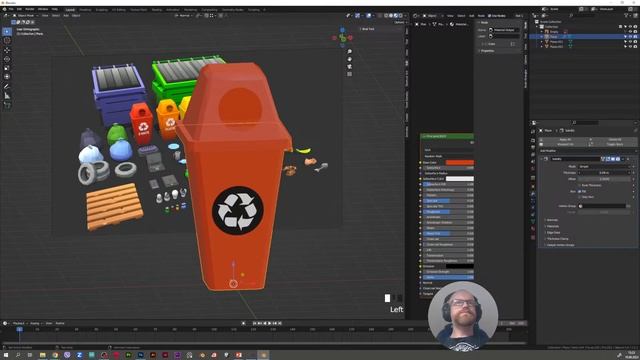Select the Move tool
This screenshot has width=640, height=360.
point(7,50)
